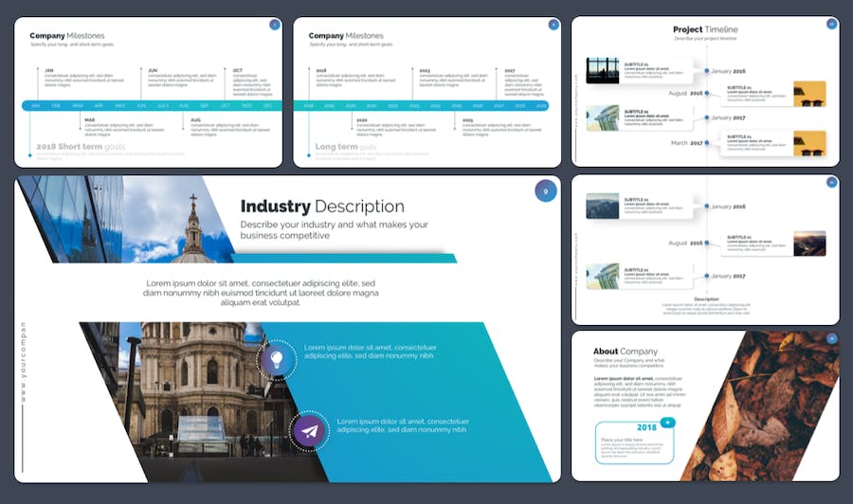Click page badge on 2018 Short term slide
Image resolution: width=853 pixels, height=504 pixels.
coord(275,25)
